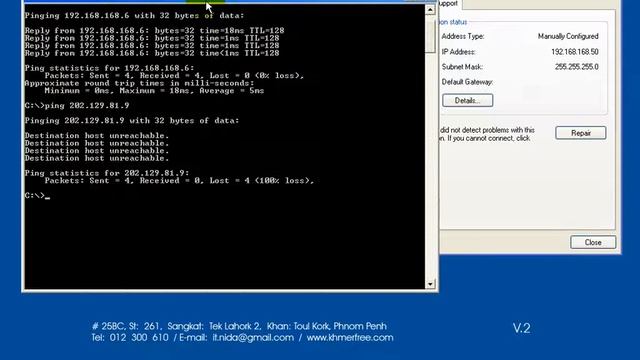This screenshot has width=640, height=360.
Task: Click 'Approximate round trip times' line
Action: pos(139,83)
